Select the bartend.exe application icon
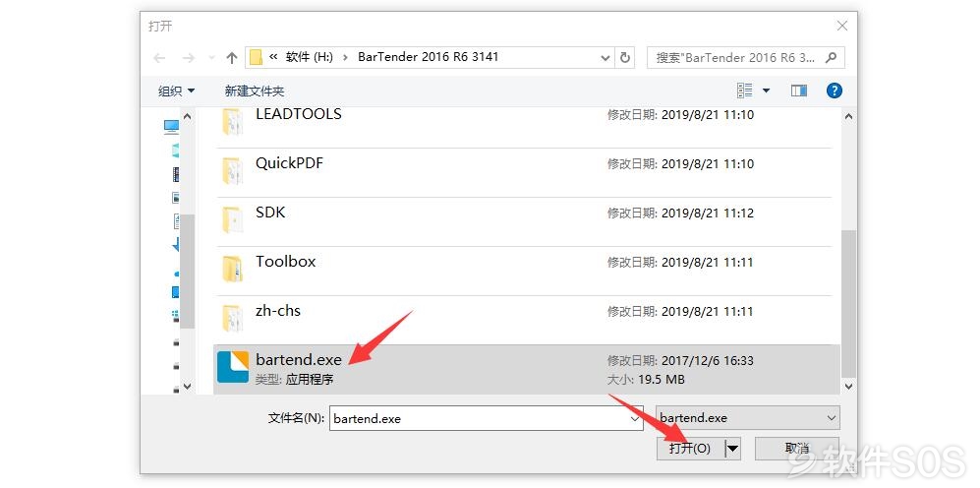Viewport: 980px width, 488px height. click(x=233, y=367)
